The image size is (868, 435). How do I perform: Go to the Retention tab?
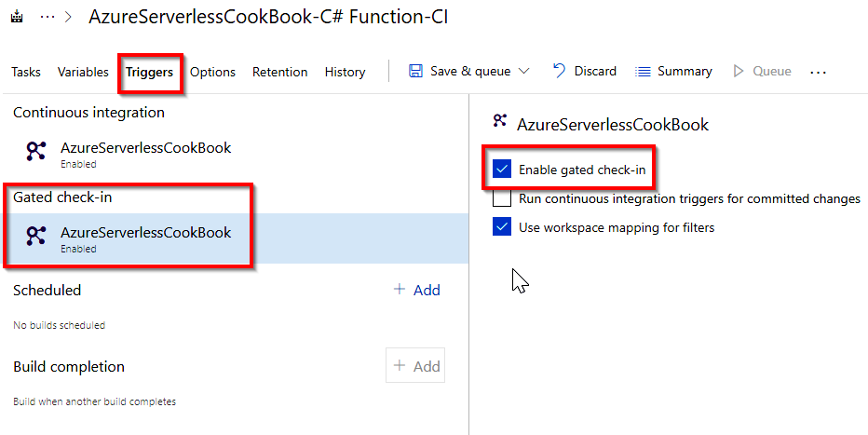tap(279, 72)
